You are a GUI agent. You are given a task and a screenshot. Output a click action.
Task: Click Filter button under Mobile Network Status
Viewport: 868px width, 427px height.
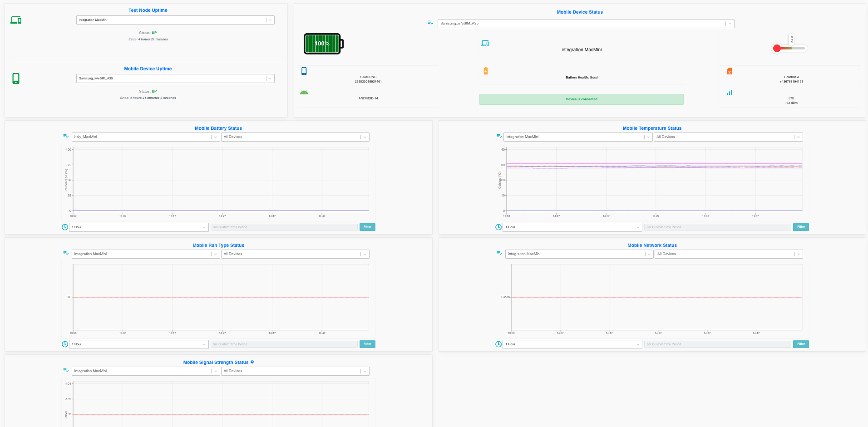[801, 344]
